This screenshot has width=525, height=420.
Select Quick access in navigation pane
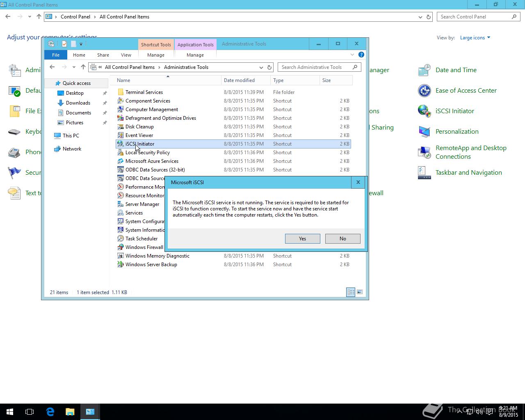[x=76, y=83]
